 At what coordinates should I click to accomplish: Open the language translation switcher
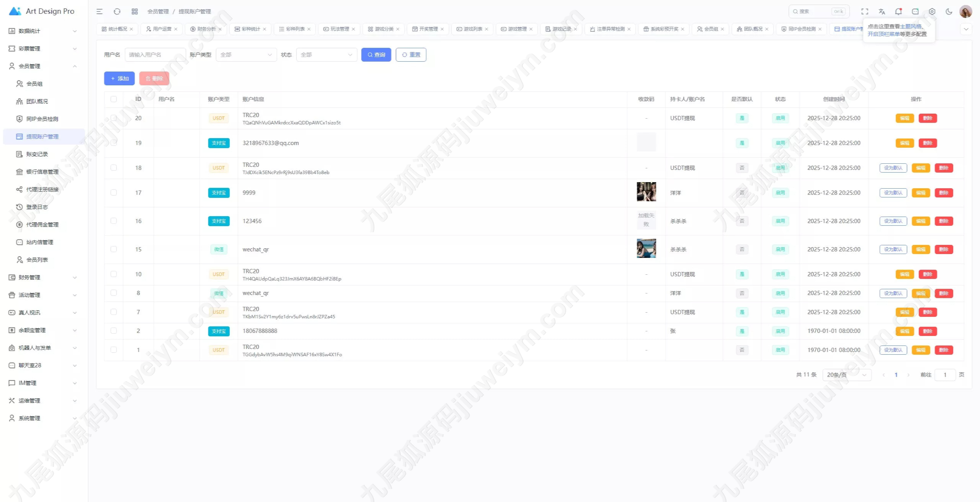(x=882, y=11)
